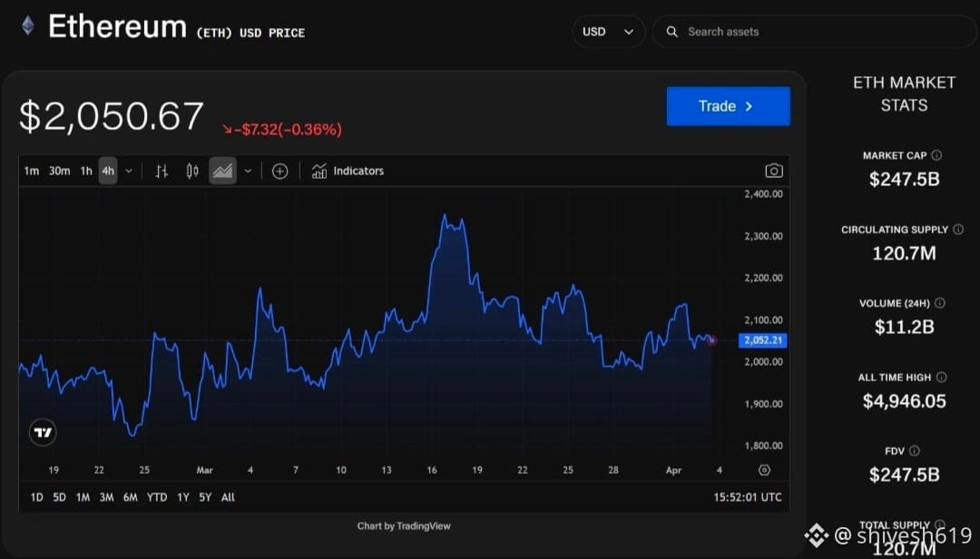The width and height of the screenshot is (980, 559).
Task: Click the Search assets input field
Action: pyautogui.click(x=815, y=32)
